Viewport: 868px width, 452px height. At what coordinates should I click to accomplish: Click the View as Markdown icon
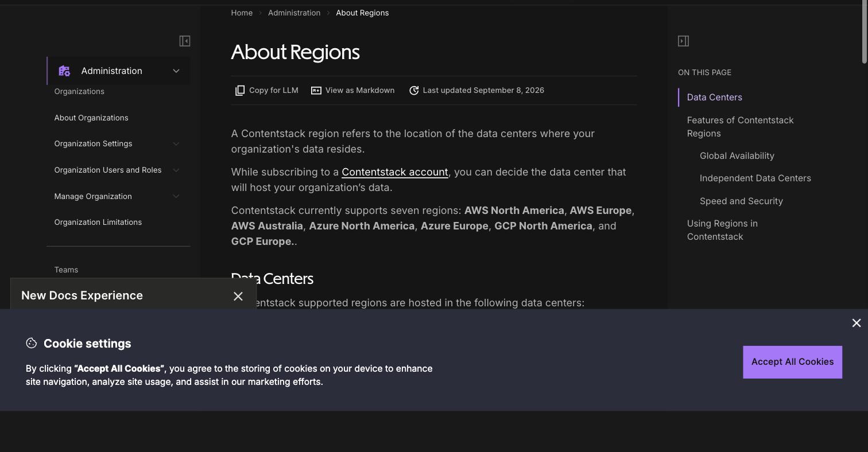[x=316, y=91]
